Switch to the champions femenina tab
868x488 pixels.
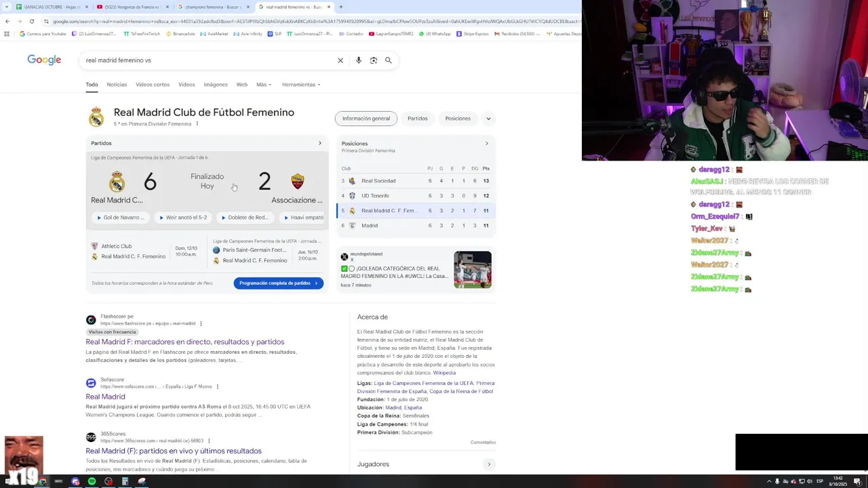click(x=213, y=7)
